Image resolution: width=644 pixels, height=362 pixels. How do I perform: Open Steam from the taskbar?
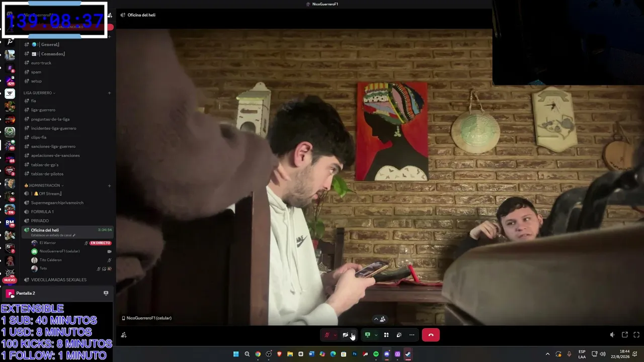[x=408, y=354]
